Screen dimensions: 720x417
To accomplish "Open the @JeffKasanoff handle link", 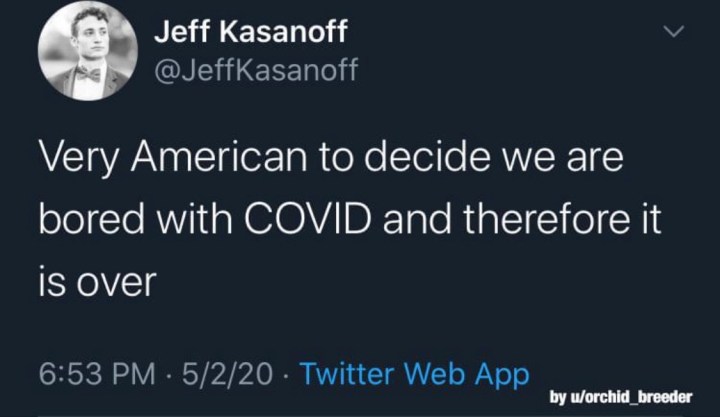I will pos(256,70).
